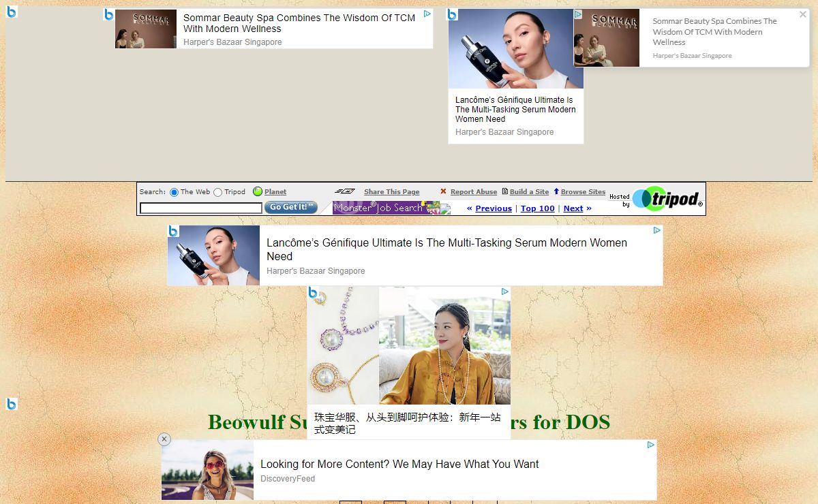The width and height of the screenshot is (818, 504).
Task: Close the Sommar Beauty Spa popup card
Action: click(x=803, y=14)
